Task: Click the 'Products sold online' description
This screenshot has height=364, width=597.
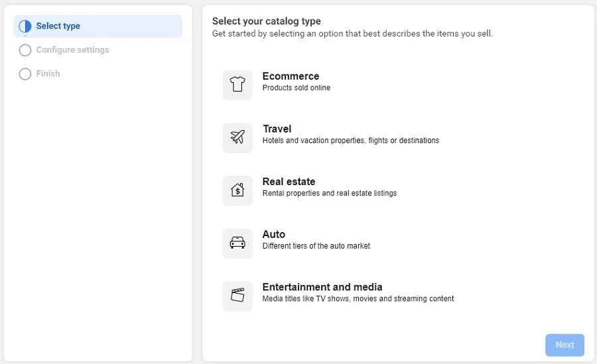Action: [296, 88]
